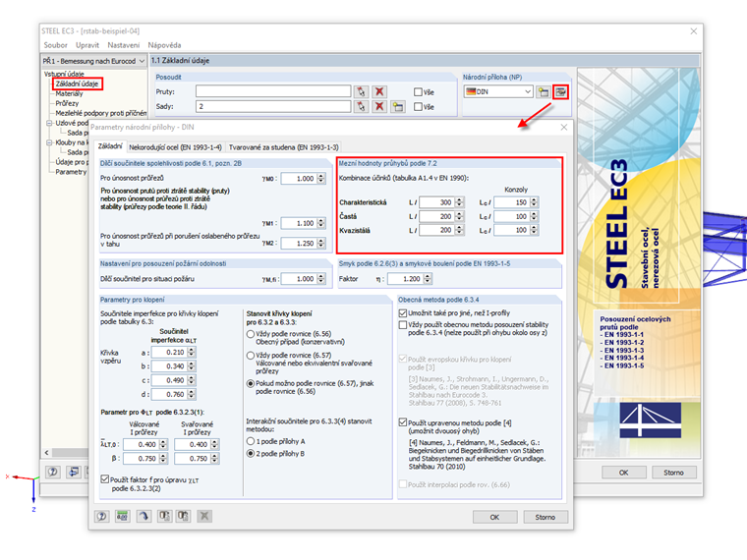Click the bridge logo on STEEL EC3 banner

tap(651, 420)
